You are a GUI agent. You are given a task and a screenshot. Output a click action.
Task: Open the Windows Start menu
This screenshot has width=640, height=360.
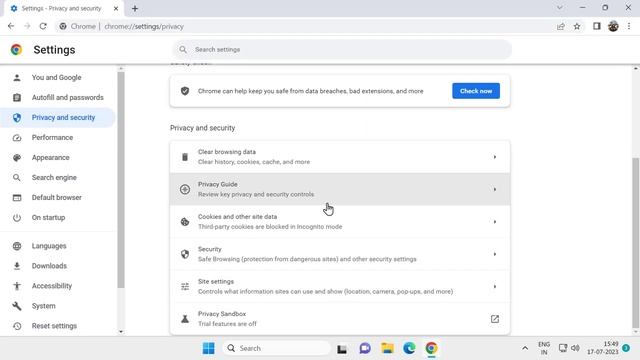tap(209, 348)
